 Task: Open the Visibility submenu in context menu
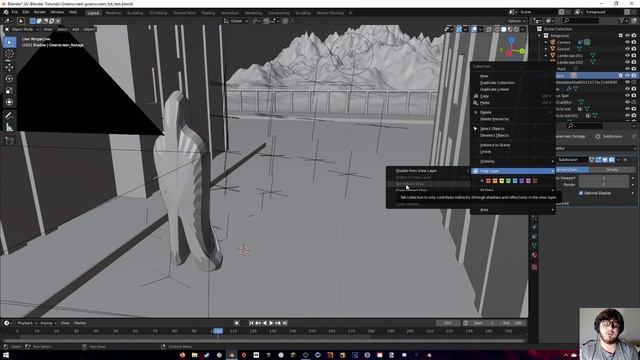513,161
